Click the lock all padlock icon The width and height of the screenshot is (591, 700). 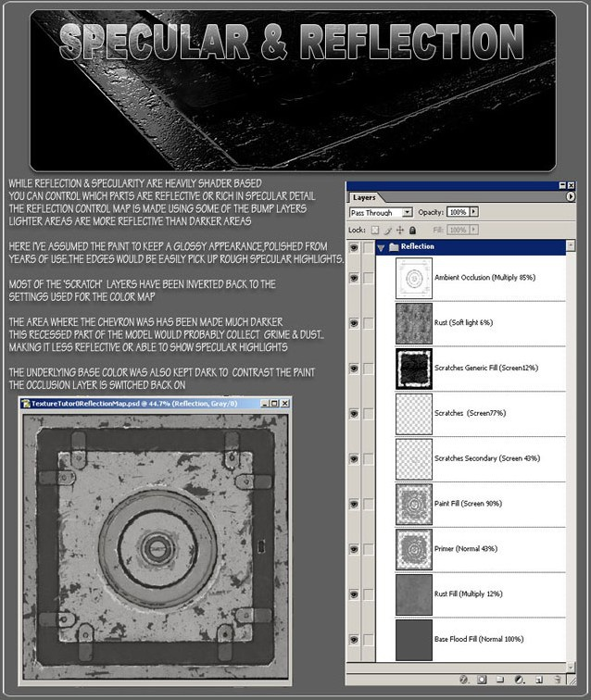click(x=412, y=230)
